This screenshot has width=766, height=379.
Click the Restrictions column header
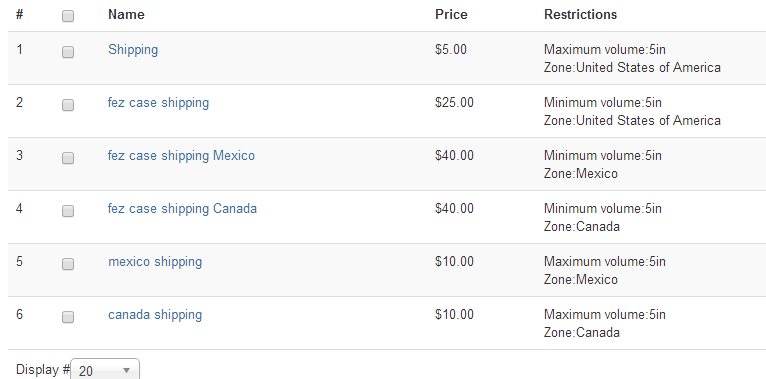coord(580,15)
